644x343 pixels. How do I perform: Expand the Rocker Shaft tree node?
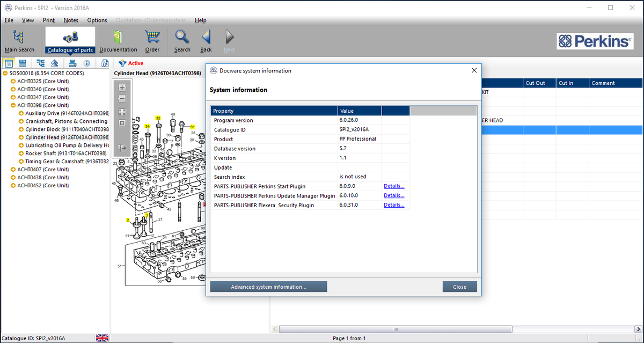21,154
